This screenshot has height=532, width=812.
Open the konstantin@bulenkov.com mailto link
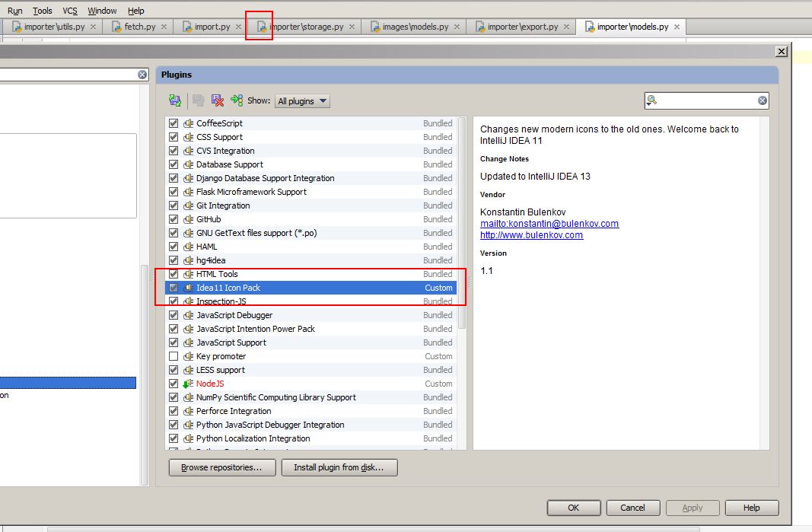click(x=549, y=223)
